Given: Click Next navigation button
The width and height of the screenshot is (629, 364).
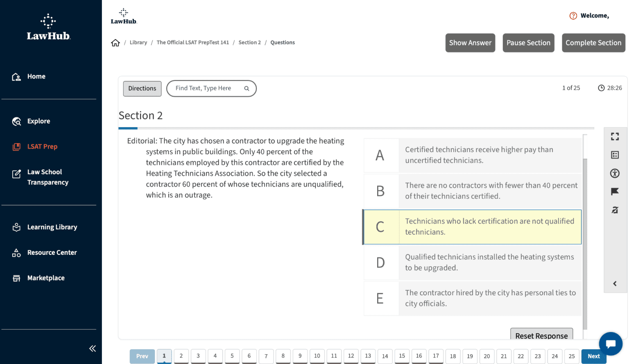Looking at the screenshot, I should tap(594, 356).
